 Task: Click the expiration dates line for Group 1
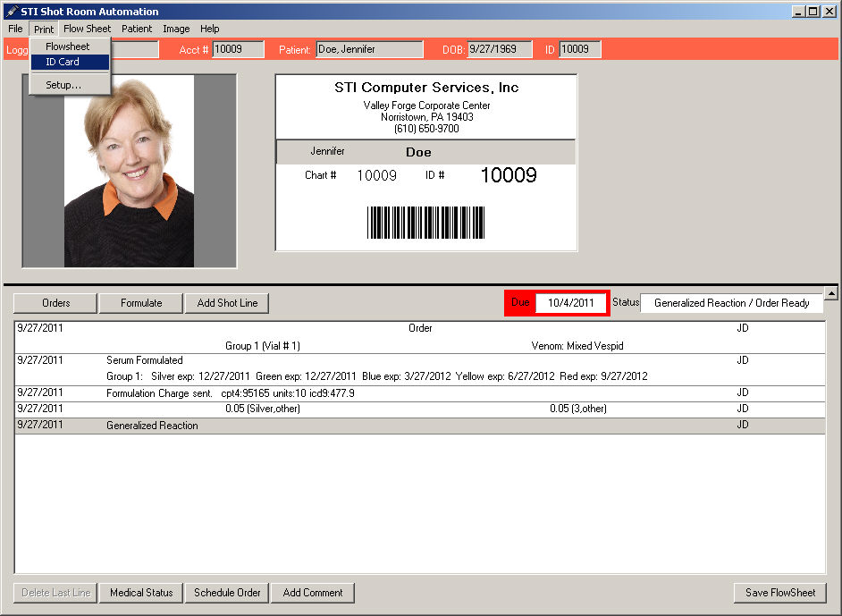[377, 376]
